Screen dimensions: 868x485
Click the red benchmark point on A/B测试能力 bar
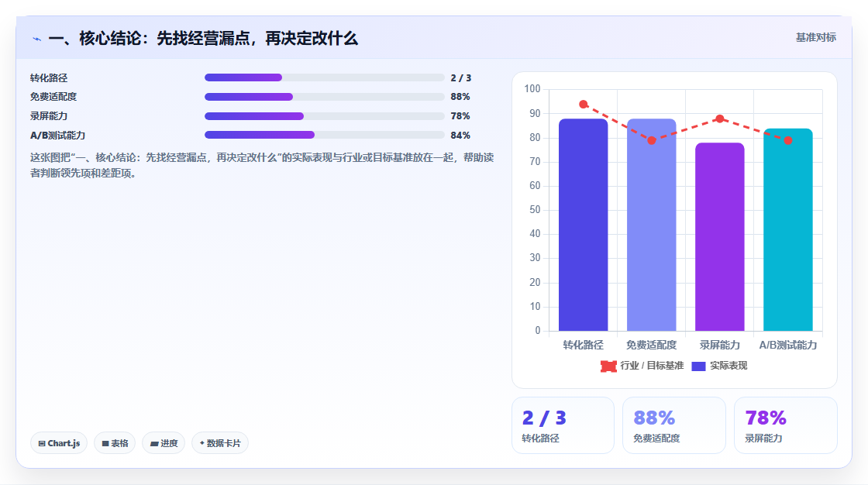click(787, 141)
